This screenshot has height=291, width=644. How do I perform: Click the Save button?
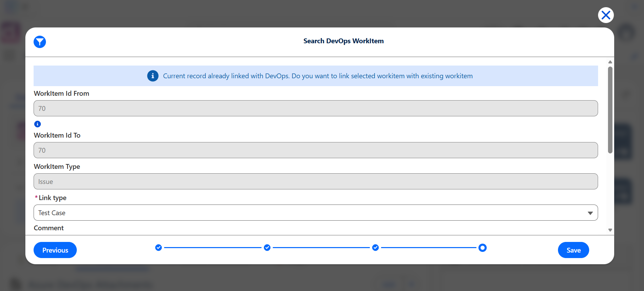[x=573, y=250]
